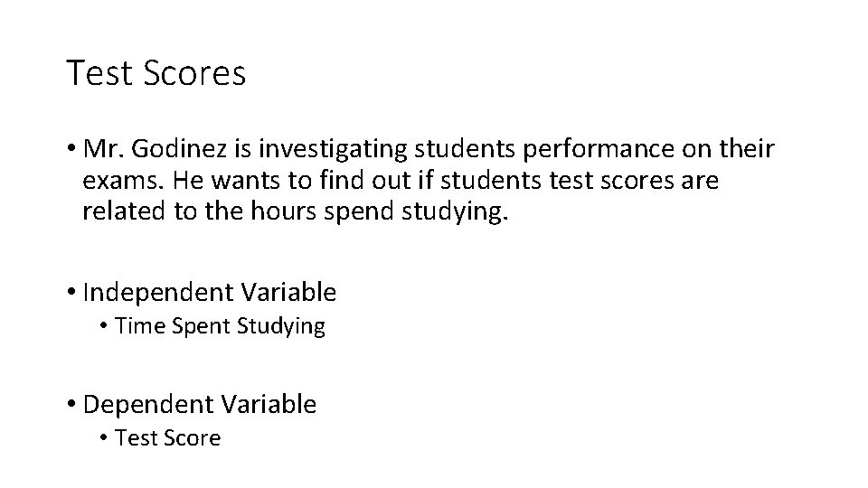
Task: Click the "Dependent Variable" bullet text
Action: [199, 405]
